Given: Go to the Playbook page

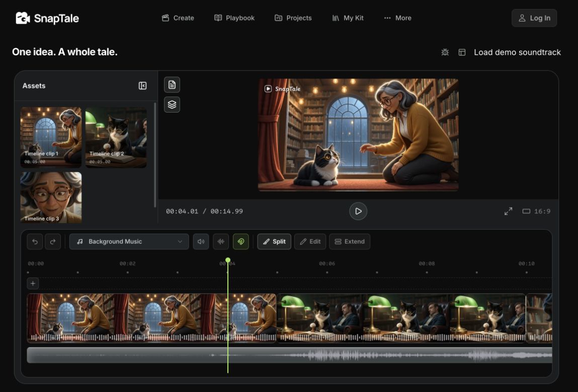Looking at the screenshot, I should 234,18.
